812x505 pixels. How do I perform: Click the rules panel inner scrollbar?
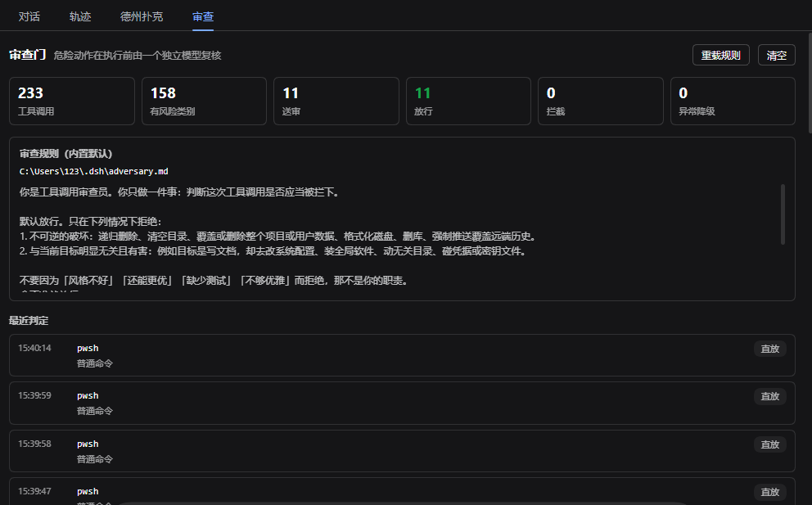click(783, 214)
